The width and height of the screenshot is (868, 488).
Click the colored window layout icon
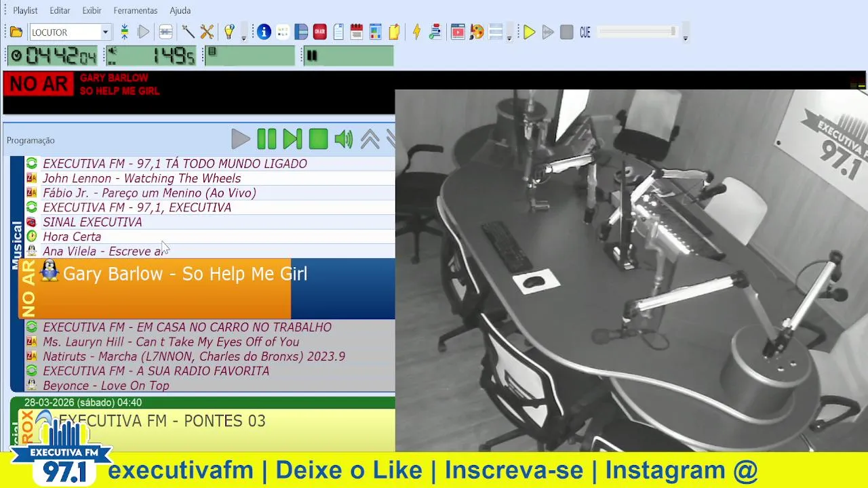[x=376, y=32]
